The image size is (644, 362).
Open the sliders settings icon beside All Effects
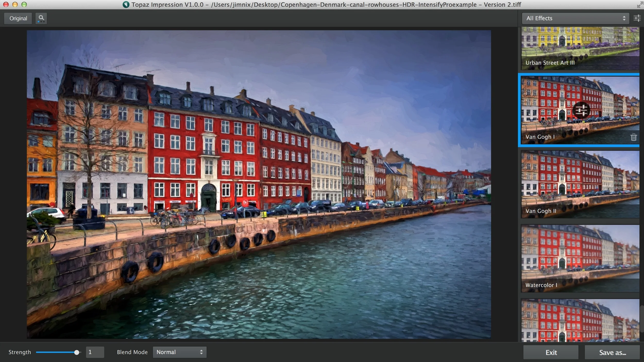tap(637, 18)
